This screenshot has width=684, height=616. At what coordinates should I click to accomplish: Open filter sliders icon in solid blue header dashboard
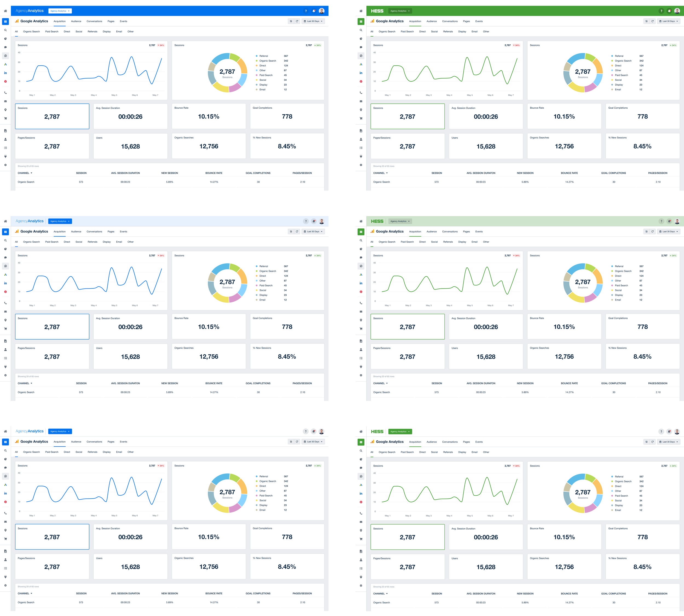coord(291,21)
